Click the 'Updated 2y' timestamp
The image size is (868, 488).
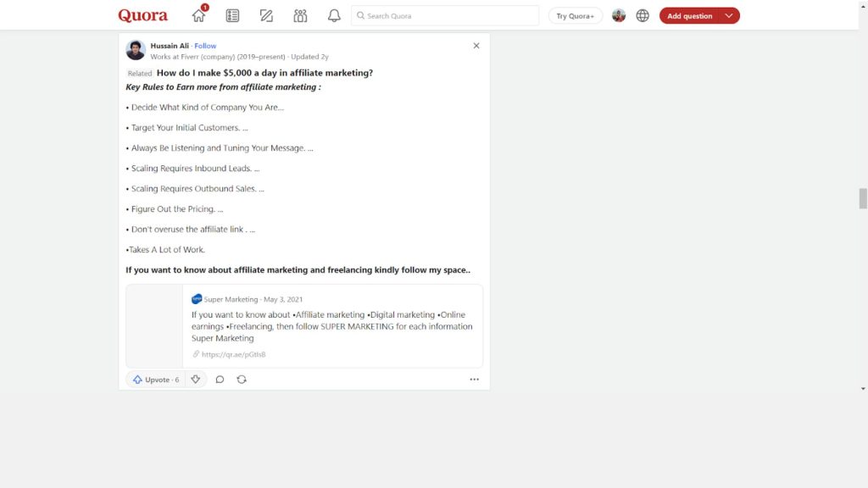(309, 57)
